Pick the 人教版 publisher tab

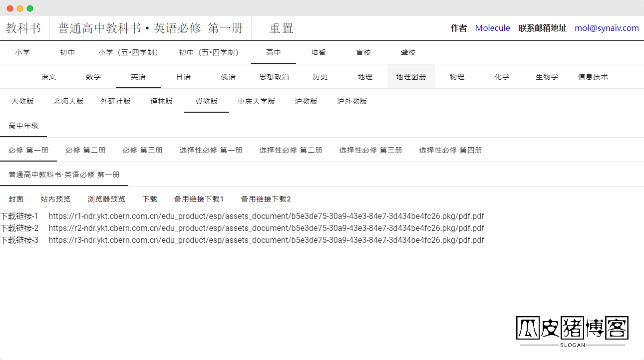point(22,101)
